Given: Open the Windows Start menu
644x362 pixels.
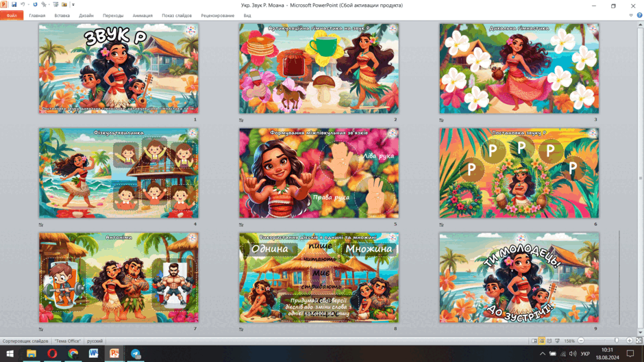Looking at the screenshot, I should tap(10, 353).
